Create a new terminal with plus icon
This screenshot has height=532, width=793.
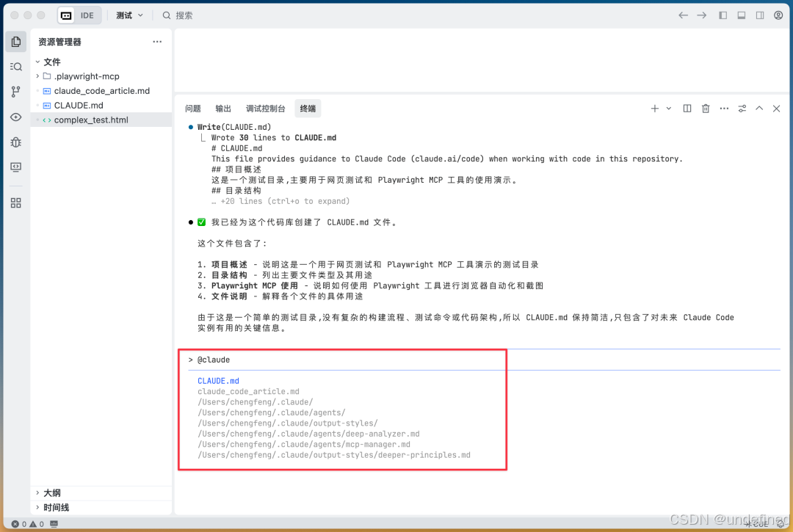[x=654, y=109]
